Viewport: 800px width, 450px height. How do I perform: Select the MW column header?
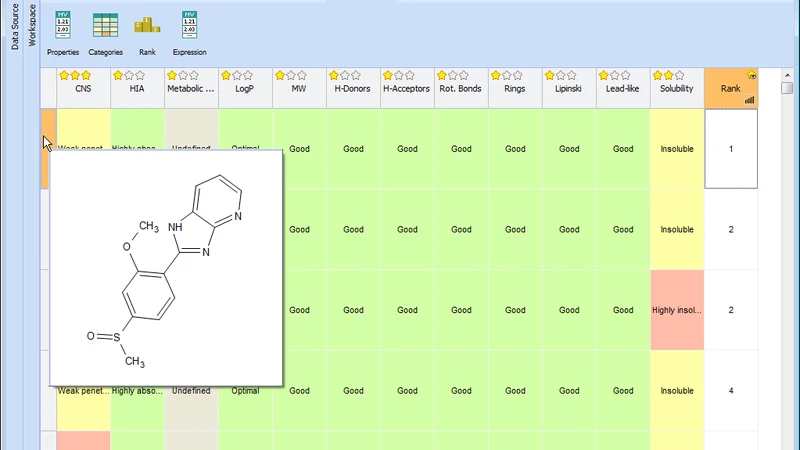(299, 88)
